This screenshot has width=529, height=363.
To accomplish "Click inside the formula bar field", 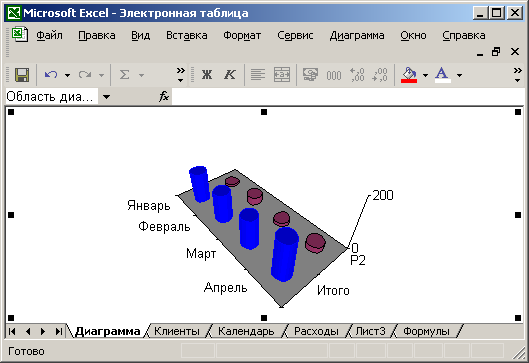I will [x=347, y=97].
